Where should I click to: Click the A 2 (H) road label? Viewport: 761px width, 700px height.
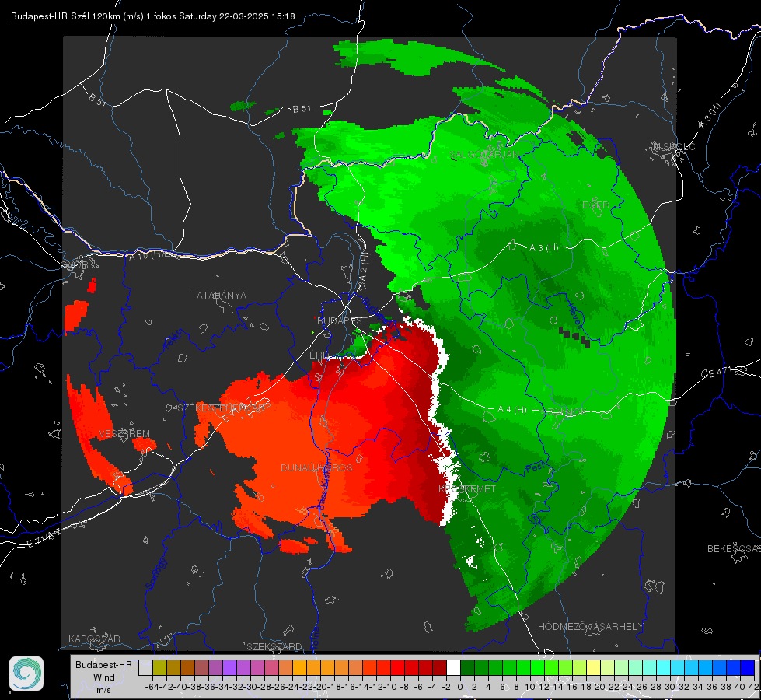pos(364,266)
